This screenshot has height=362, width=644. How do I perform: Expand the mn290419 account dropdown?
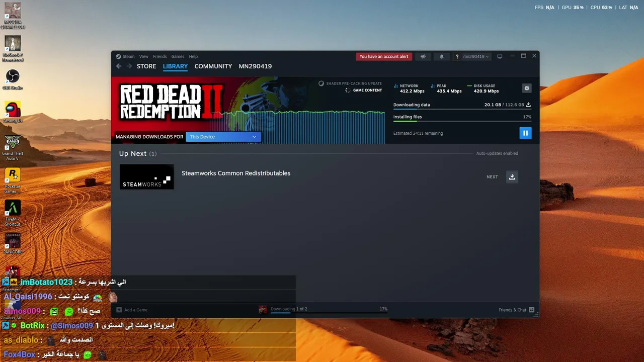coord(475,56)
